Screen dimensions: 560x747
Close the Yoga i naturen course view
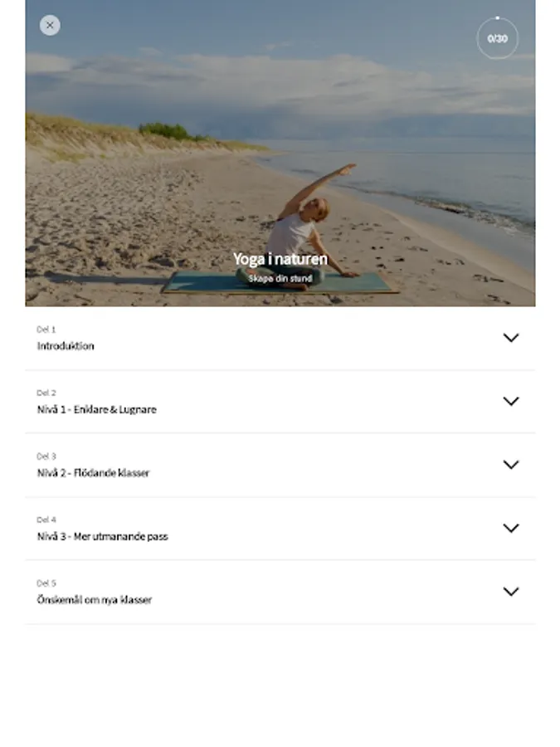coord(50,25)
